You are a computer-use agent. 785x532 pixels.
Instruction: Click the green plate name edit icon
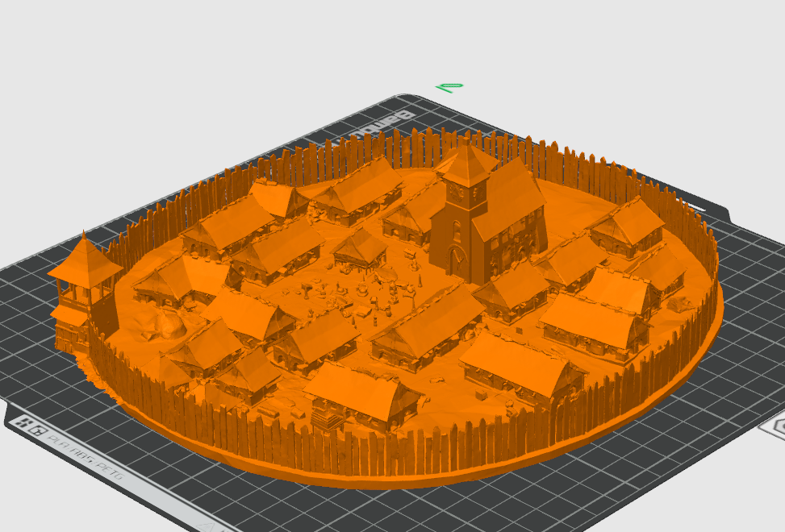point(449,88)
